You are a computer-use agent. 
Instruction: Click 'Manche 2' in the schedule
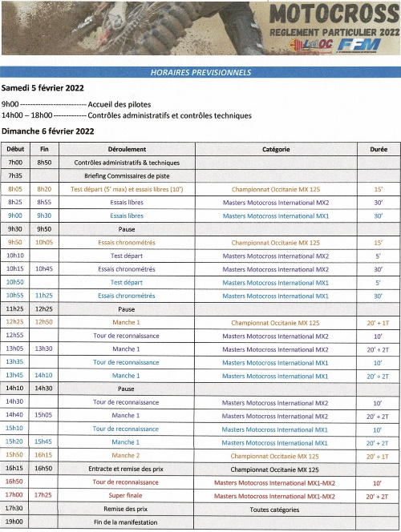point(126,455)
